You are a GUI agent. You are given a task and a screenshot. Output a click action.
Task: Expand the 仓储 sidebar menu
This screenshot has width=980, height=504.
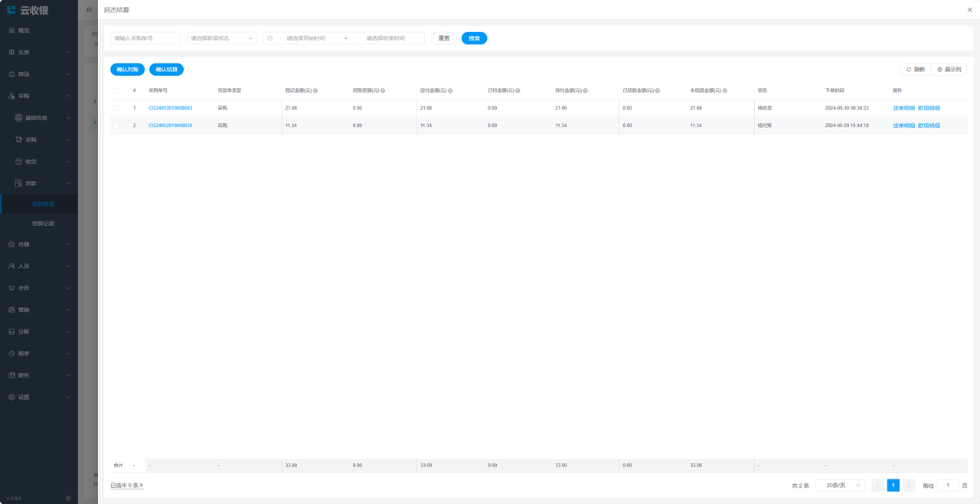39,244
